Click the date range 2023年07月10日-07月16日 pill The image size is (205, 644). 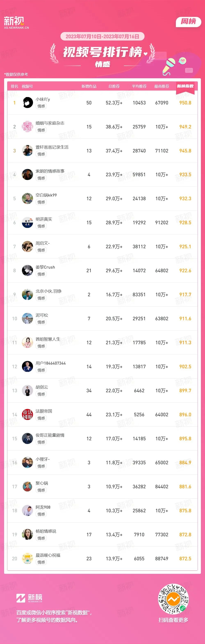point(102,37)
